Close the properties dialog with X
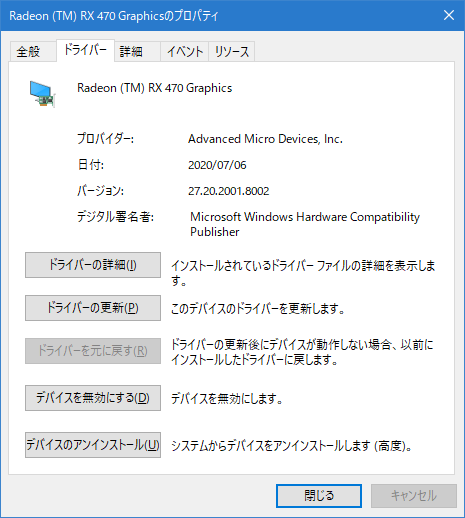This screenshot has height=518, width=465. pyautogui.click(x=449, y=15)
